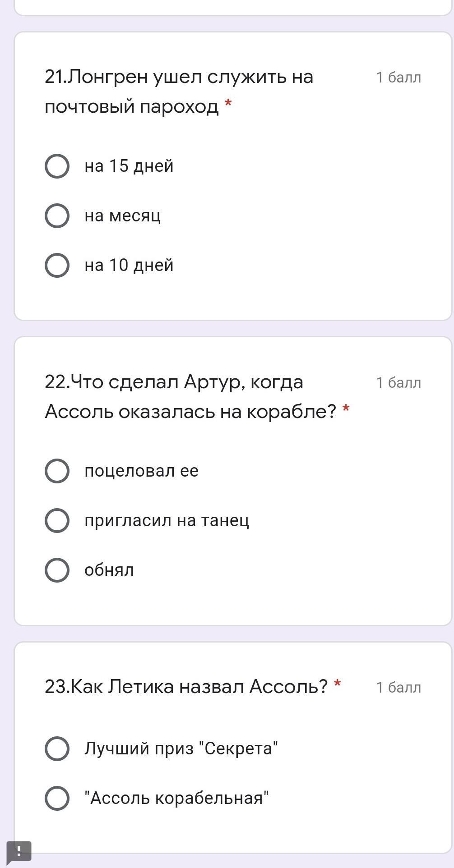The height and width of the screenshot is (868, 454).
Task: Choose the 'пригласил на танец' option
Action: 57,520
